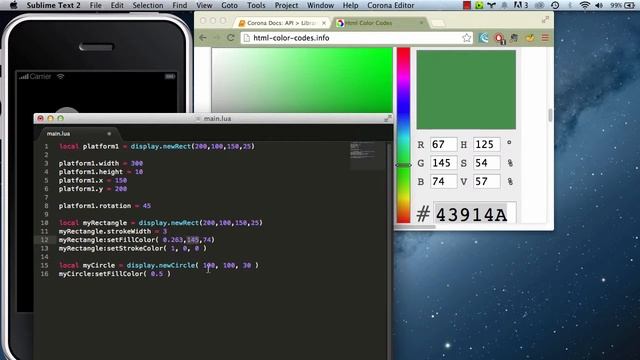Open the File menu

click(96, 5)
